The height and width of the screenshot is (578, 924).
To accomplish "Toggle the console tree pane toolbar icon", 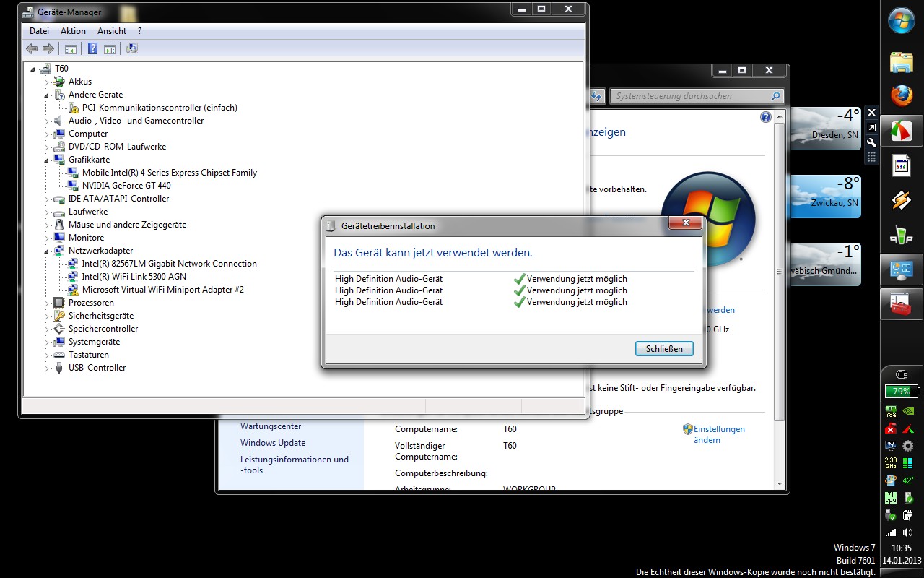I will (71, 48).
